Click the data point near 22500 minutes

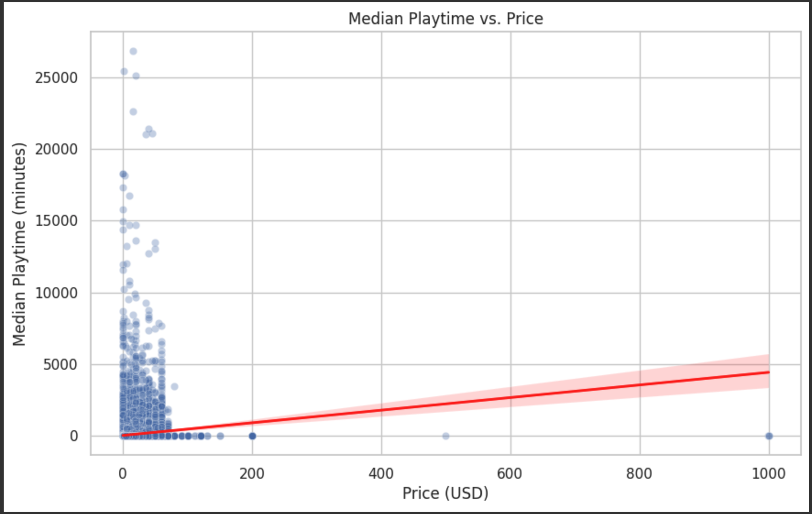click(x=133, y=112)
